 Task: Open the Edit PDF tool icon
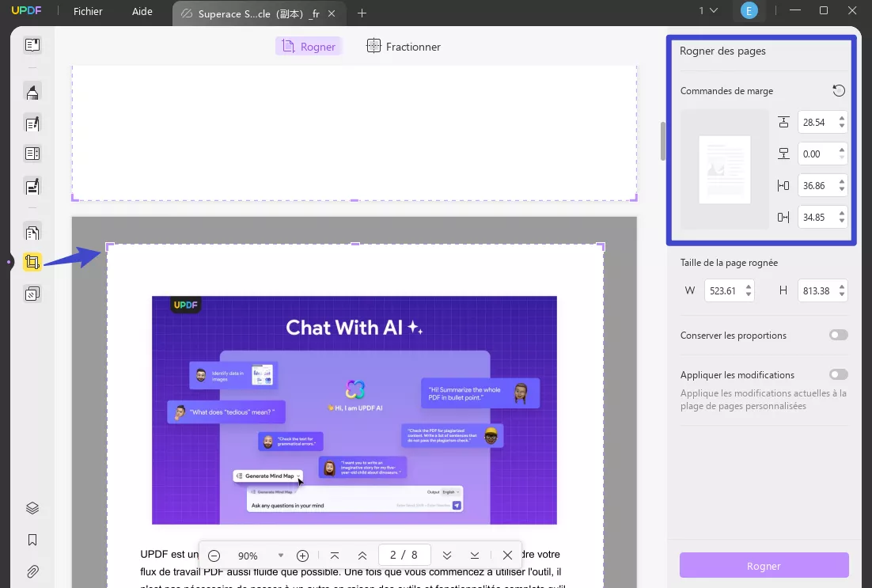pyautogui.click(x=32, y=123)
